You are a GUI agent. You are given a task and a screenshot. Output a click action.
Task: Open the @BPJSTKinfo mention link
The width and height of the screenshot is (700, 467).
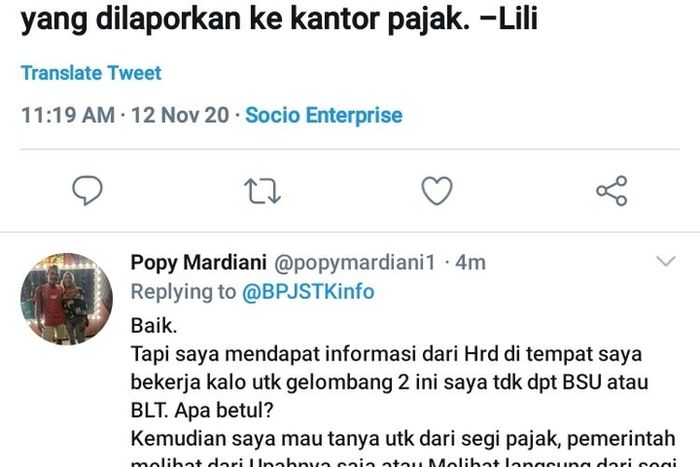pyautogui.click(x=308, y=292)
